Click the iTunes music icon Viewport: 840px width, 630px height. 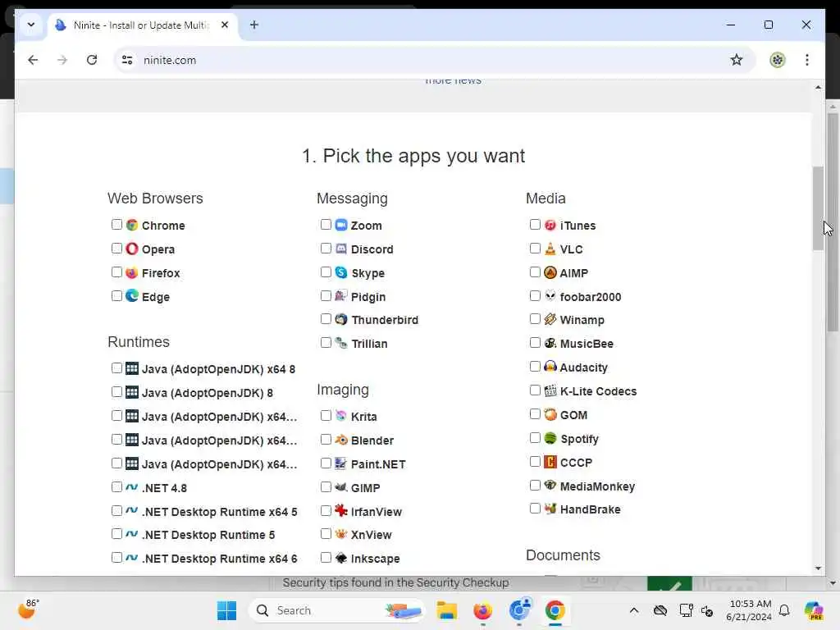pyautogui.click(x=550, y=225)
